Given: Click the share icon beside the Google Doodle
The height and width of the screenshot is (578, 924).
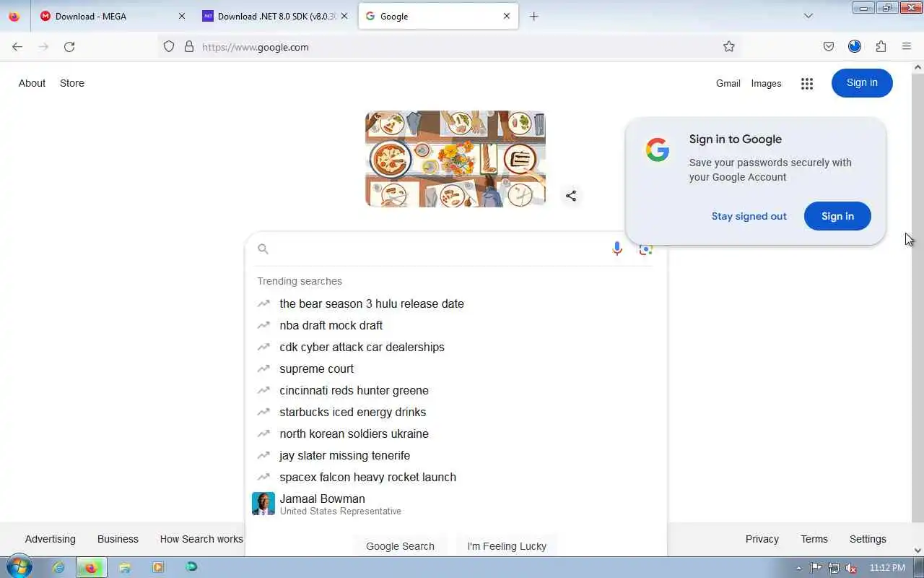Looking at the screenshot, I should point(571,196).
